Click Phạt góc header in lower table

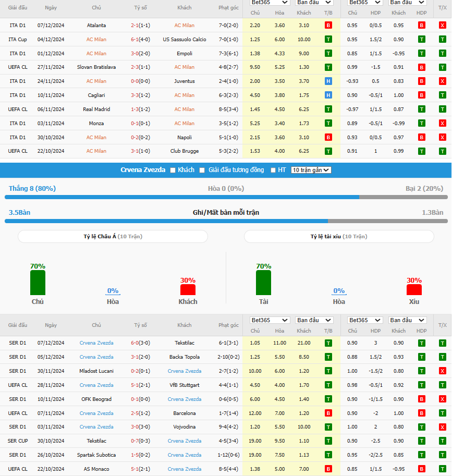pos(228,325)
